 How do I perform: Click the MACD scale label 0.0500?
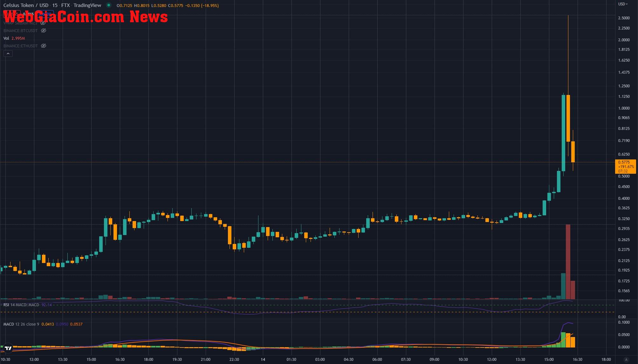coord(624,334)
